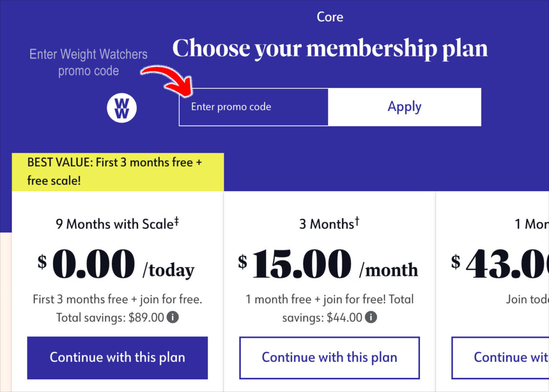Click the $15.00 /month price

pos(328,265)
